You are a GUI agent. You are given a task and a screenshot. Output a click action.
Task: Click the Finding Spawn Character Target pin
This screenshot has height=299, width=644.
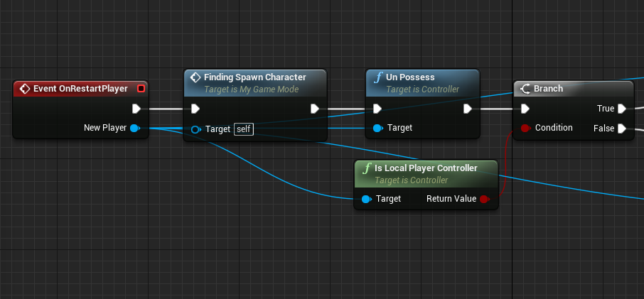(196, 129)
